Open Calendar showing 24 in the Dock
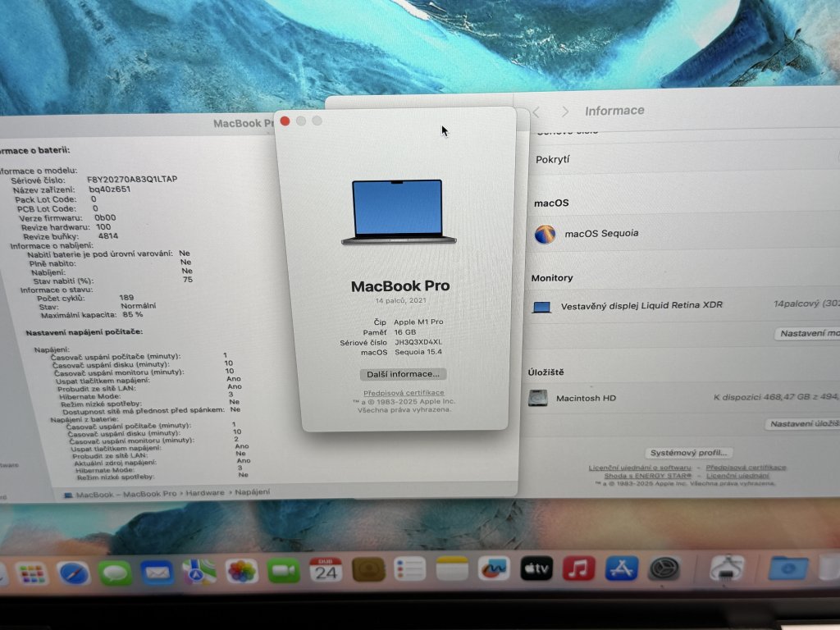The height and width of the screenshot is (630, 840). pos(326,570)
